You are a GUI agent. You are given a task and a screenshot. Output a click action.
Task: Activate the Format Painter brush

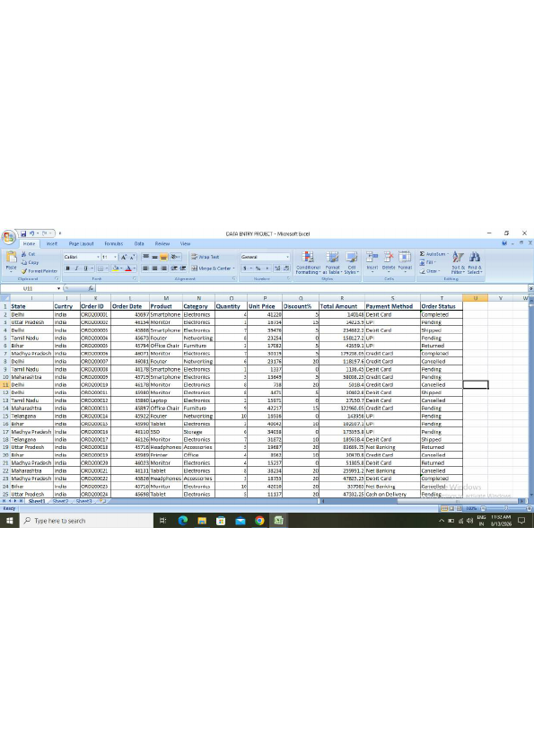point(39,271)
